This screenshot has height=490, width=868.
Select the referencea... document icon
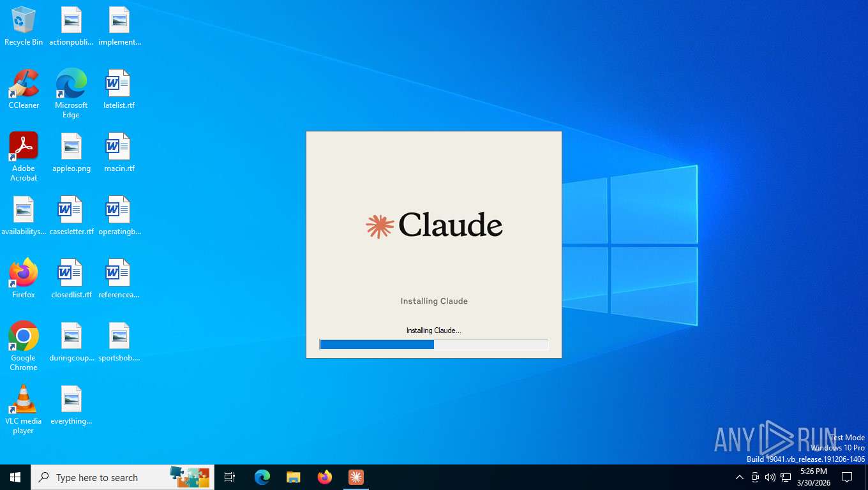pos(119,279)
